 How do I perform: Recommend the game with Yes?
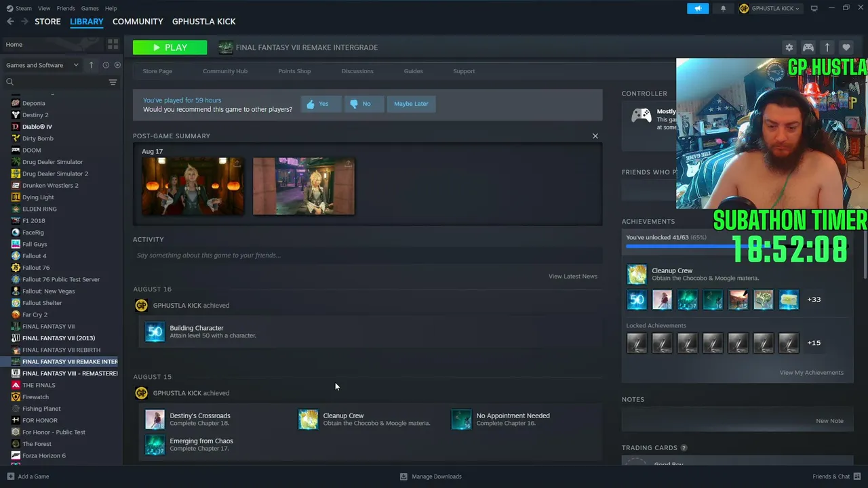pyautogui.click(x=321, y=104)
